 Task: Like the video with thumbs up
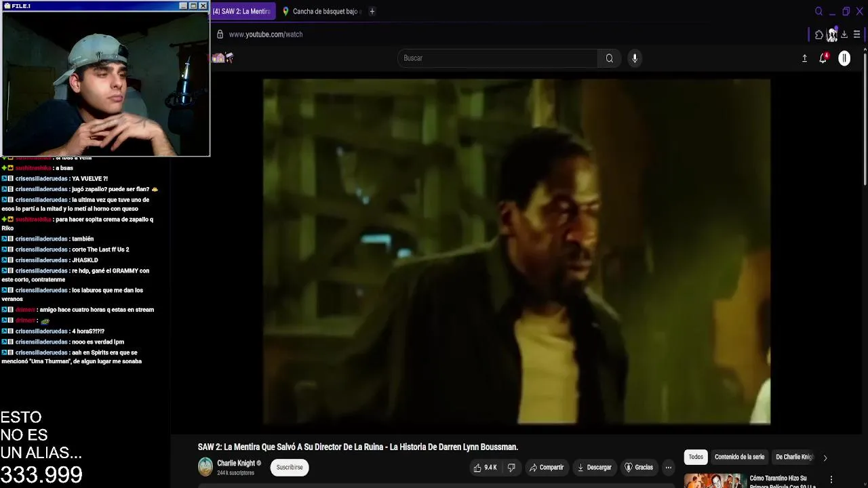(x=485, y=467)
